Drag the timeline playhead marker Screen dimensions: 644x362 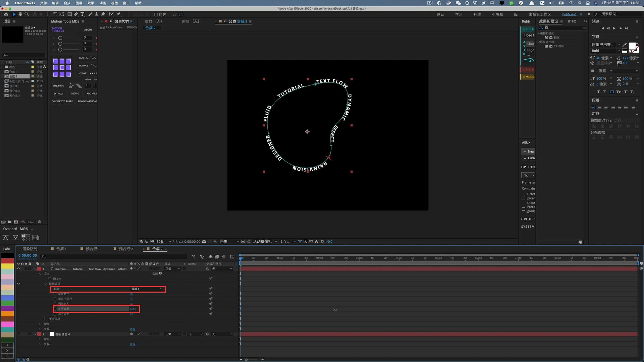(x=240, y=258)
